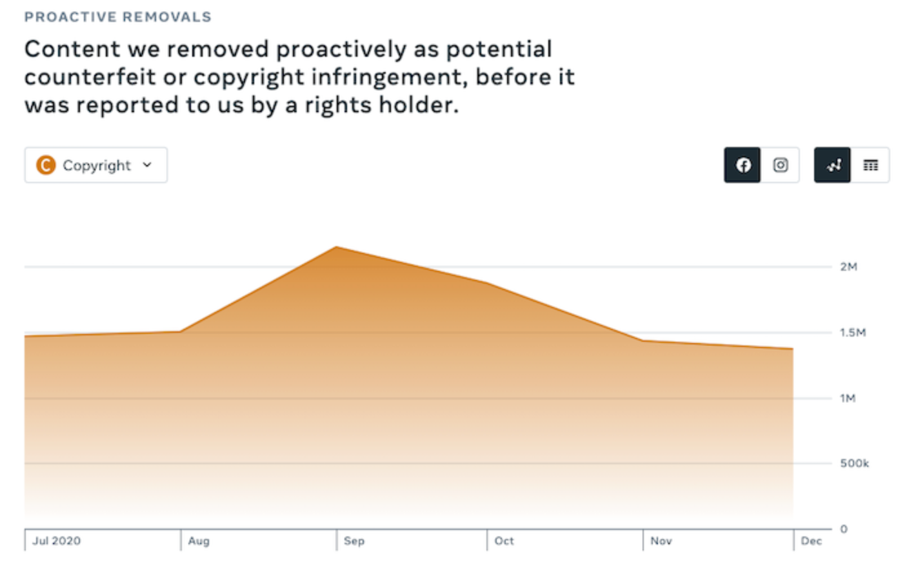Screen dimensions: 898x588
Task: Click the Nov axis label
Action: pyautogui.click(x=661, y=541)
